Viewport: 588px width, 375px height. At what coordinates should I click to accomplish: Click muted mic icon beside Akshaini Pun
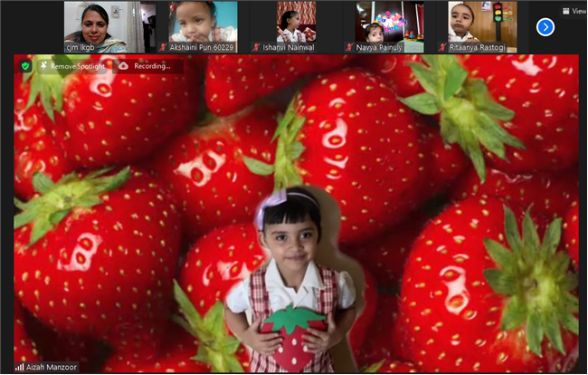pos(163,47)
